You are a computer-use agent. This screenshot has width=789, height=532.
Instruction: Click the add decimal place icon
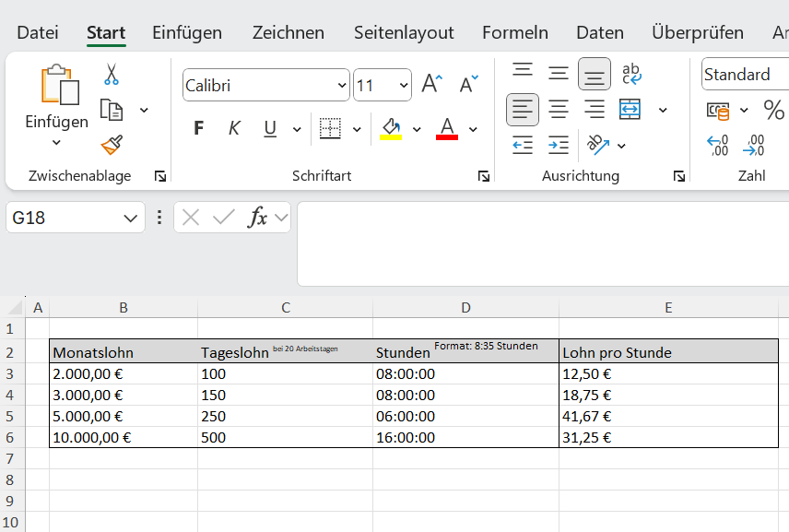pos(717,146)
